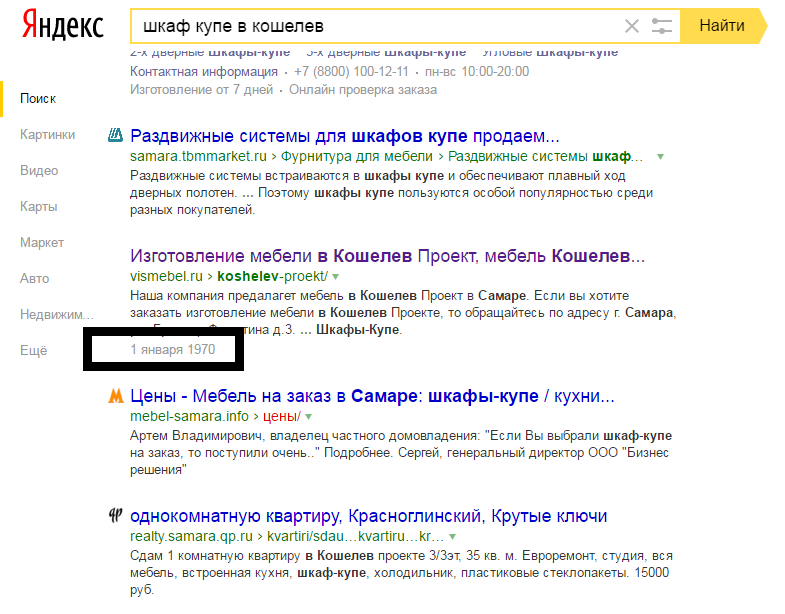Click the tbmmarket site favicon
Image resolution: width=785 pixels, height=614 pixels.
click(x=116, y=135)
